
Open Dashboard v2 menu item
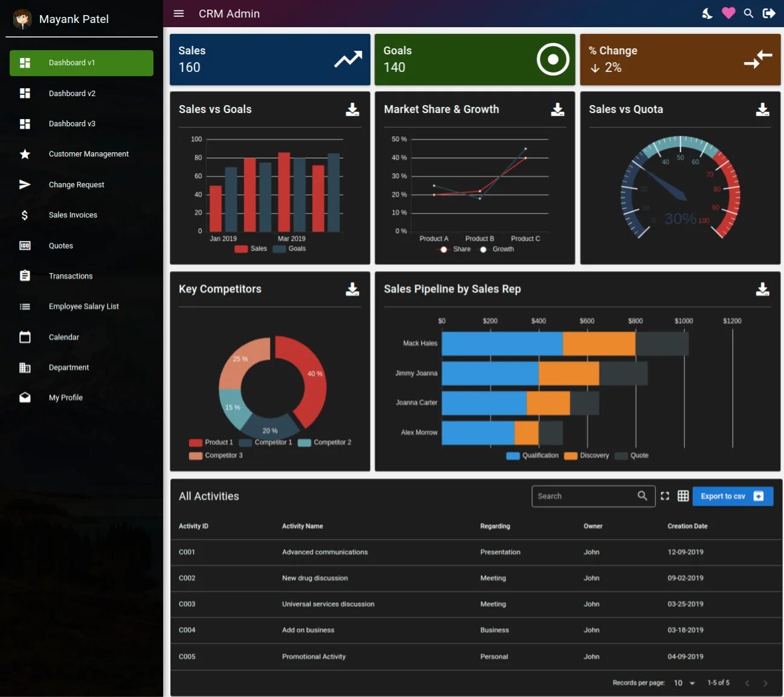pyautogui.click(x=82, y=93)
